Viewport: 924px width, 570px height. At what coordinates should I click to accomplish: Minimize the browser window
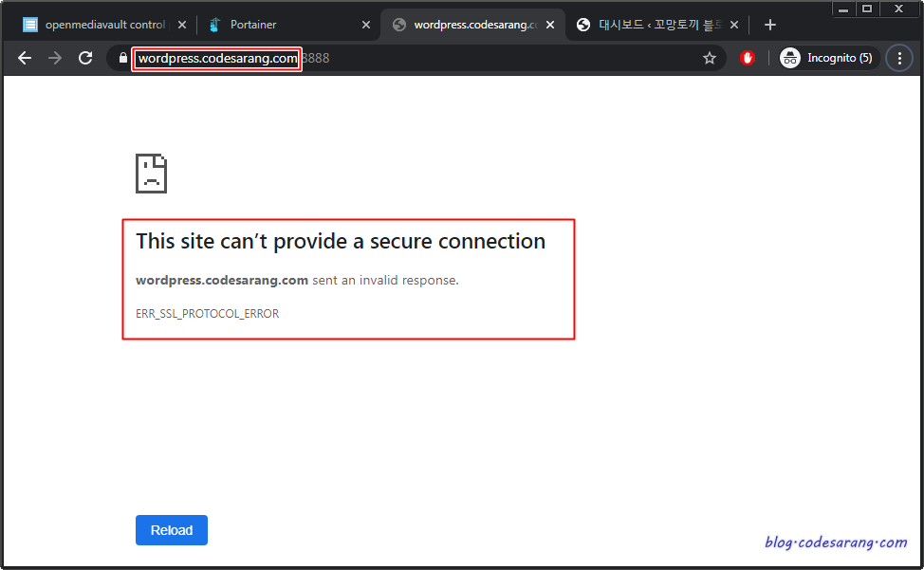pos(843,9)
